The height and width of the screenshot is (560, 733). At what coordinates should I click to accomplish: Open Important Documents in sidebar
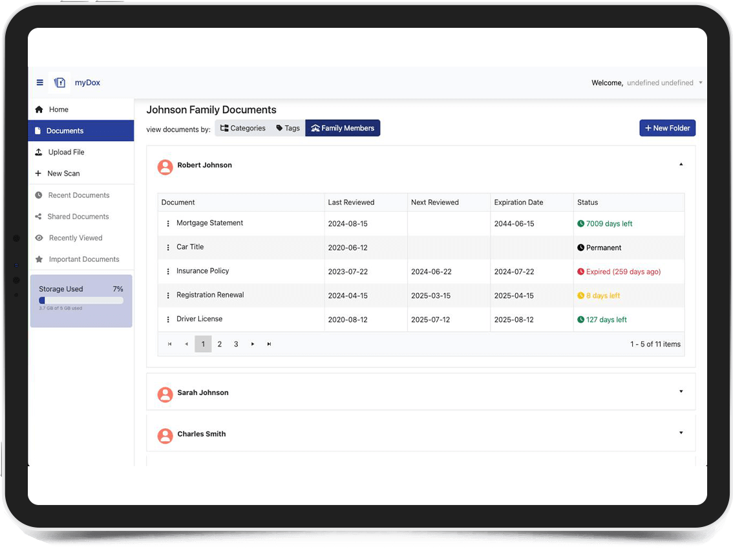coord(83,259)
